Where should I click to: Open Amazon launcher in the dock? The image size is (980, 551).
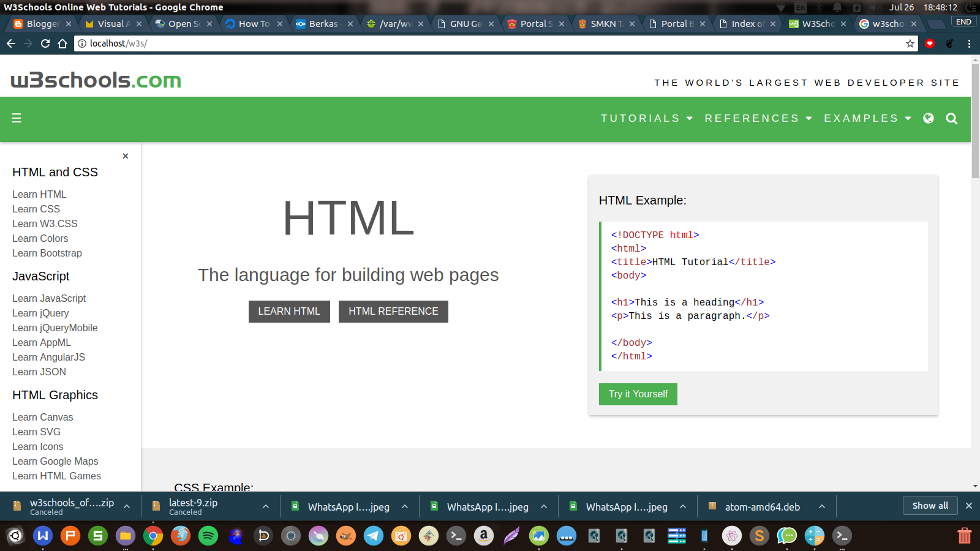(x=484, y=536)
